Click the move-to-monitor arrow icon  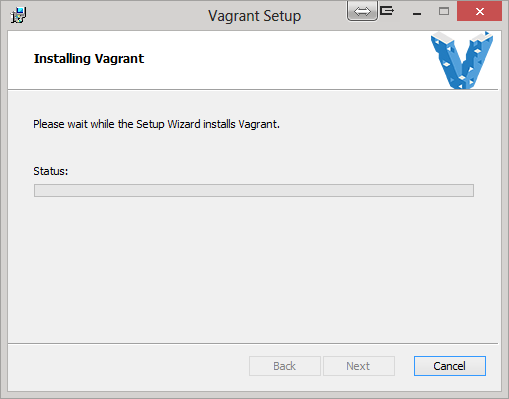(387, 11)
